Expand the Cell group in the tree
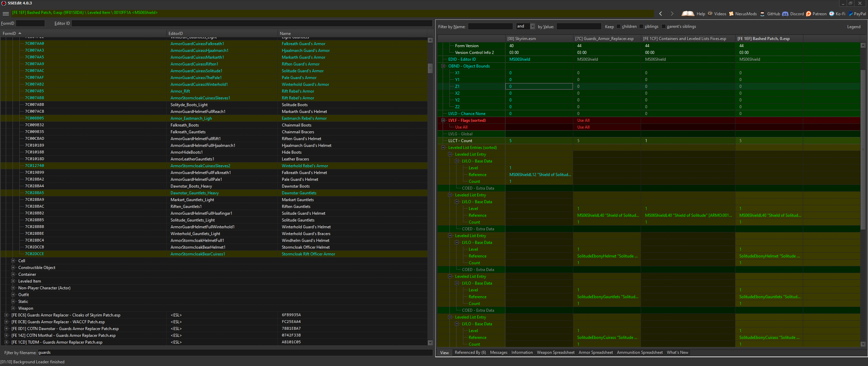Screen dimensions: 868x366 click(13, 261)
